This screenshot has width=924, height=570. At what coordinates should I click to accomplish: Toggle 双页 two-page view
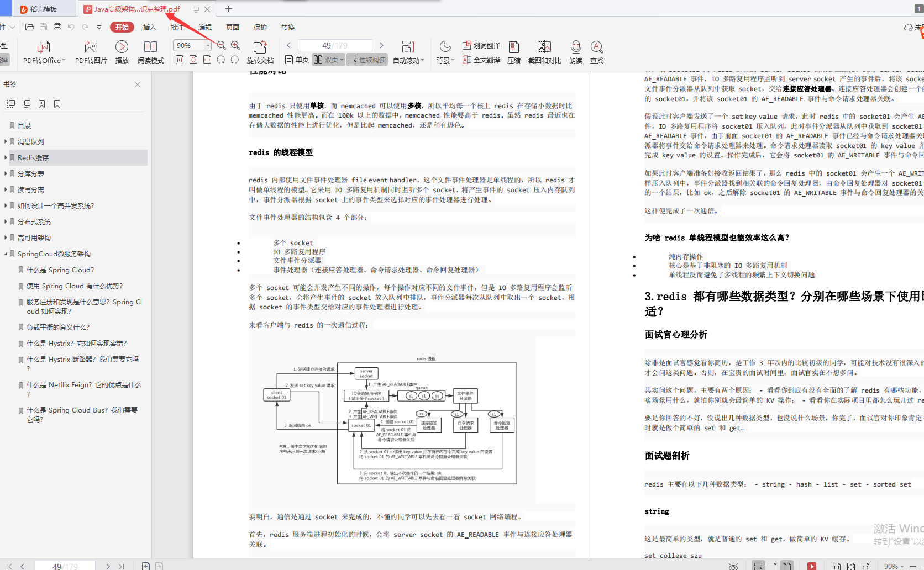pos(328,60)
